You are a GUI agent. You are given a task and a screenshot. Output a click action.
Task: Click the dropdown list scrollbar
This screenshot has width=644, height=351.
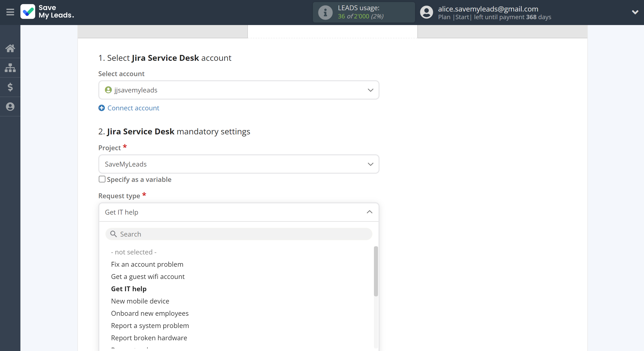click(x=376, y=271)
